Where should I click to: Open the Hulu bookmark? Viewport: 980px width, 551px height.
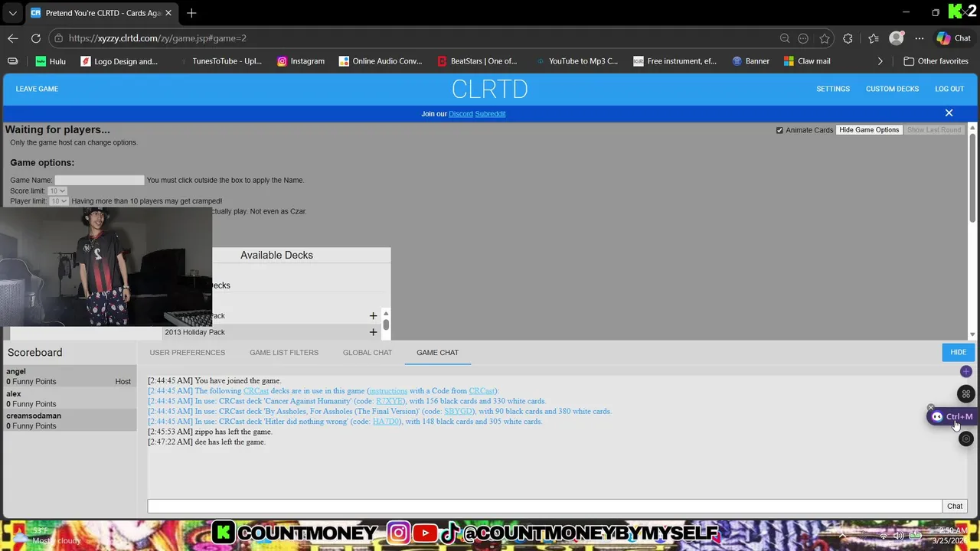click(51, 61)
